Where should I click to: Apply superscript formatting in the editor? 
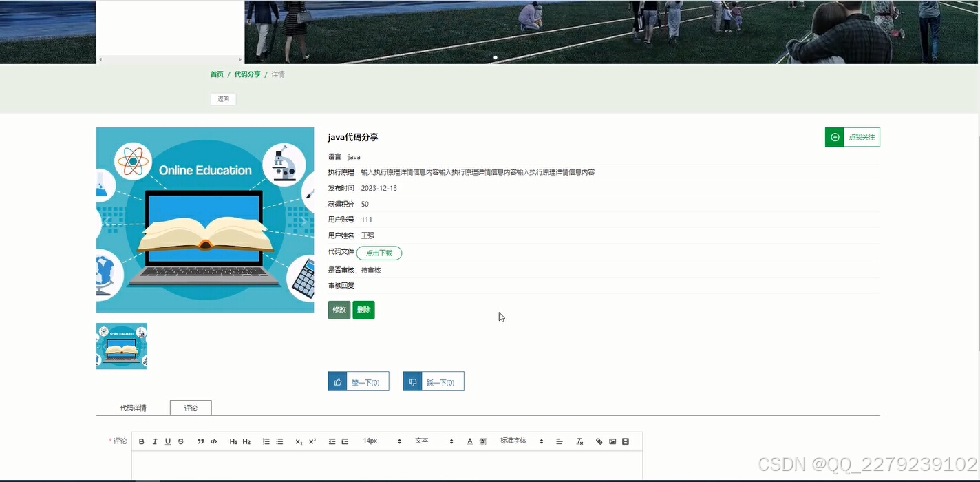(x=311, y=441)
